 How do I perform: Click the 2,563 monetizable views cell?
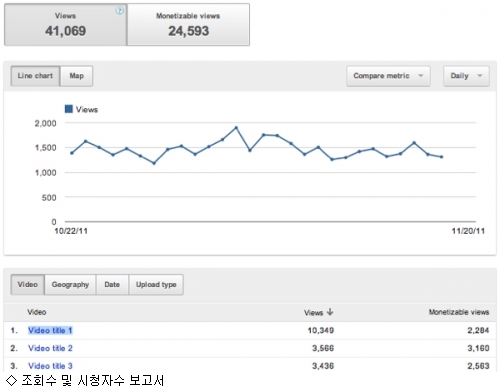[x=478, y=366]
